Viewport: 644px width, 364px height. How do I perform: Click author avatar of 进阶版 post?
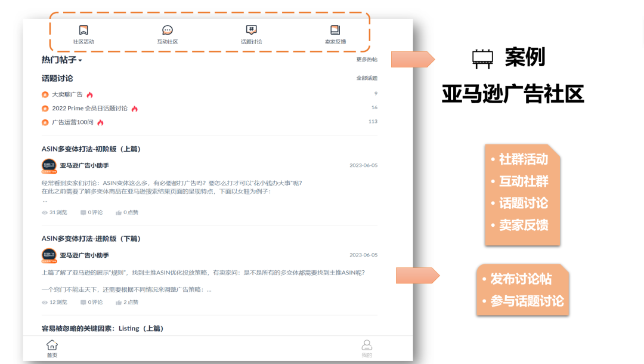click(x=49, y=255)
